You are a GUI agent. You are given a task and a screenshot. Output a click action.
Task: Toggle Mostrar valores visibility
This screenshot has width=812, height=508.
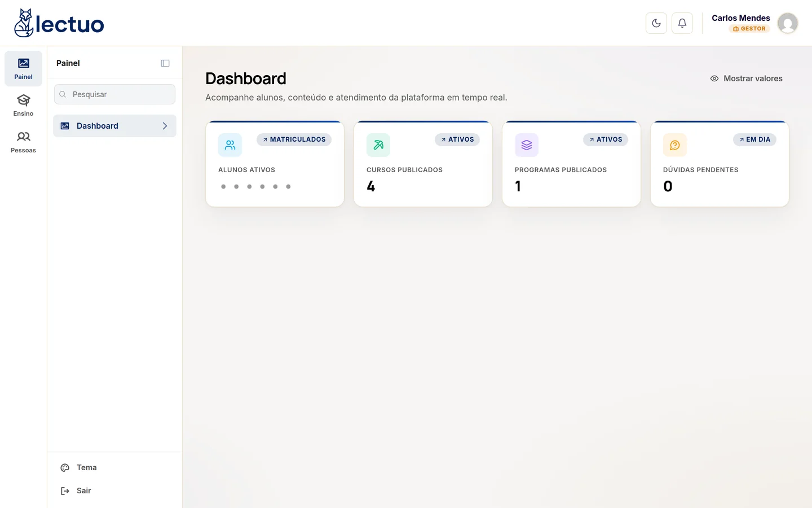click(746, 78)
